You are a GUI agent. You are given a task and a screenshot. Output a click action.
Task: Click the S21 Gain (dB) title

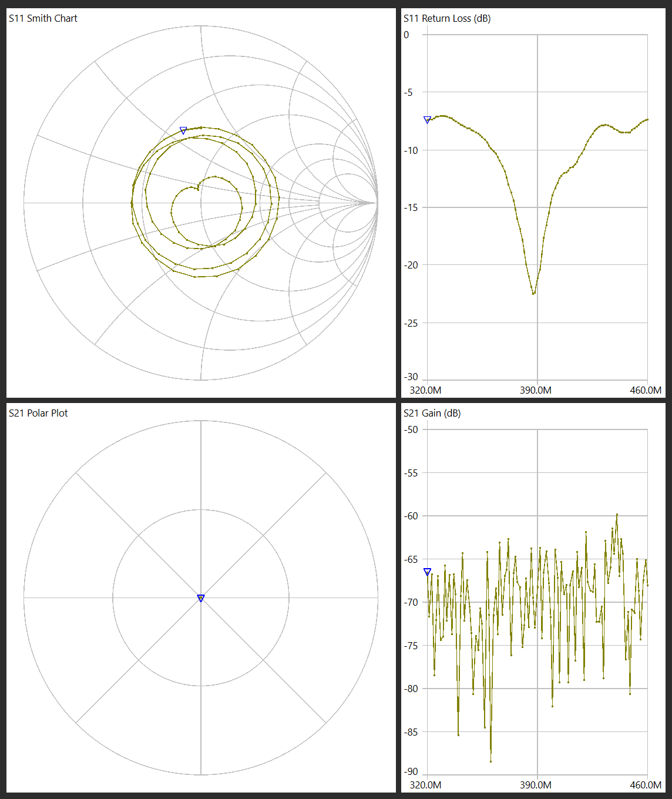point(432,413)
